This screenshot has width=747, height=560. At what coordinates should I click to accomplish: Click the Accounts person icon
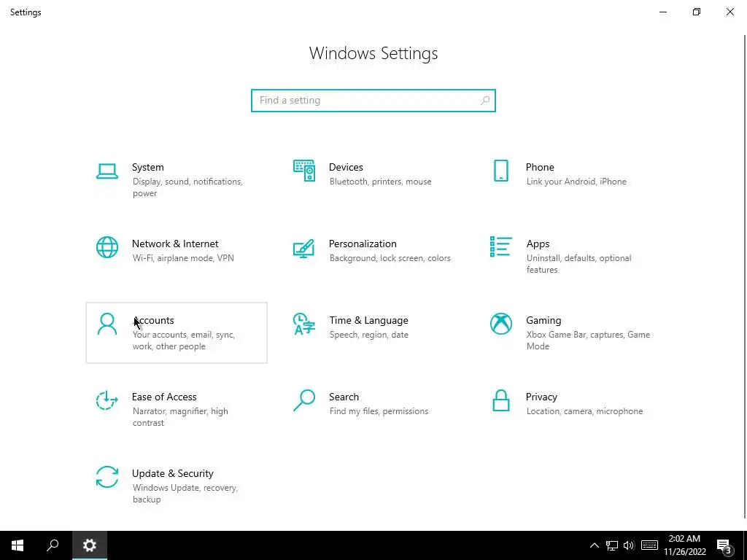tap(107, 324)
